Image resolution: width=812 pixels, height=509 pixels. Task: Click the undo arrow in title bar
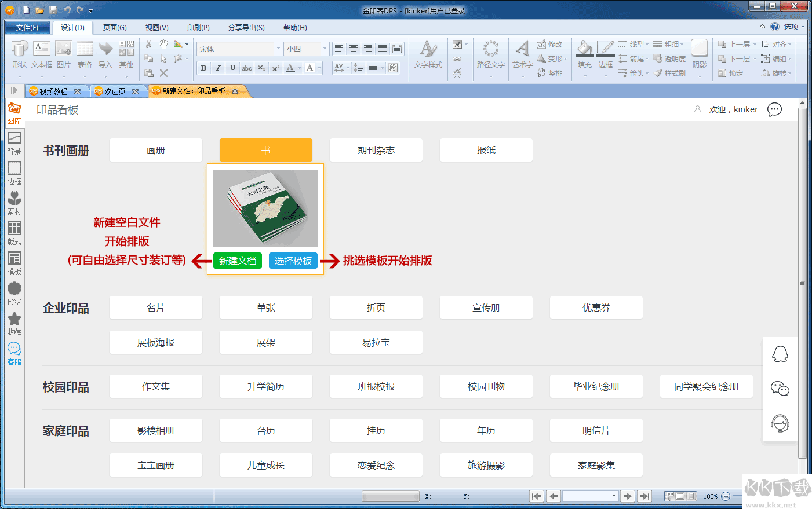[x=67, y=10]
